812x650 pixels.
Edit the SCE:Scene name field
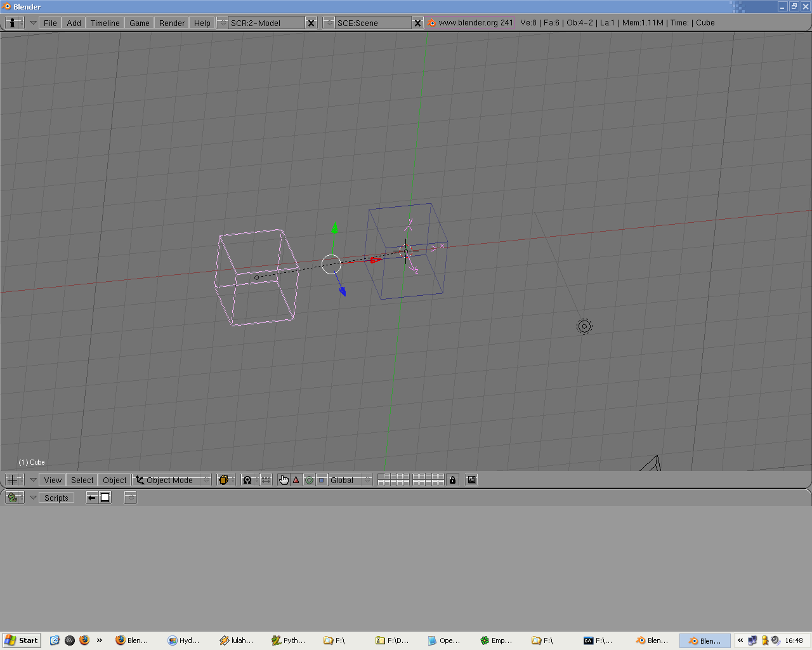(373, 23)
